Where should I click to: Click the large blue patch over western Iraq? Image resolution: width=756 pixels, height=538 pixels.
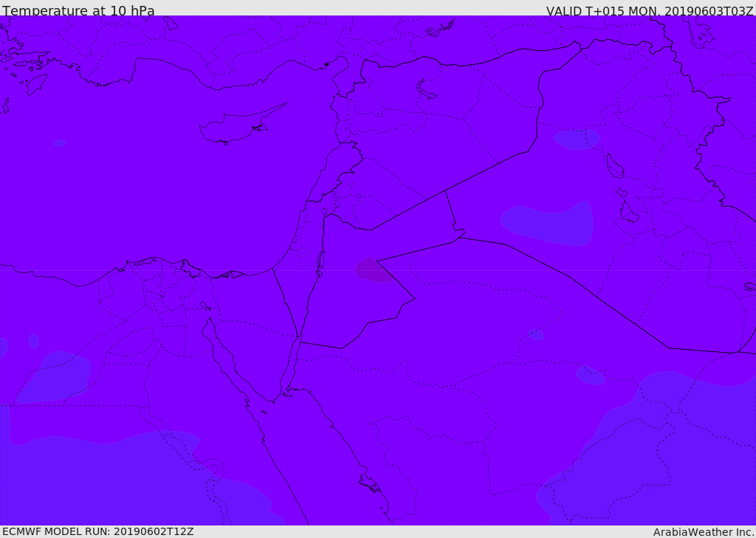pyautogui.click(x=547, y=223)
